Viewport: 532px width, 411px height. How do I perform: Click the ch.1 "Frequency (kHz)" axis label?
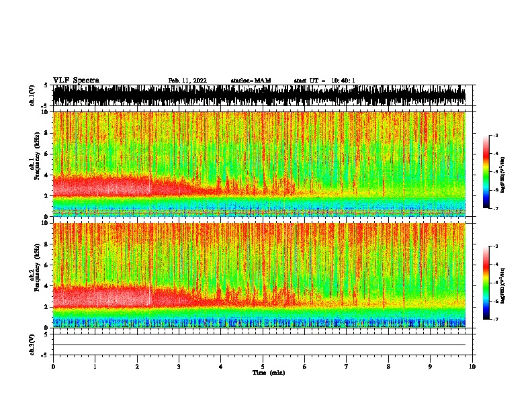point(37,156)
